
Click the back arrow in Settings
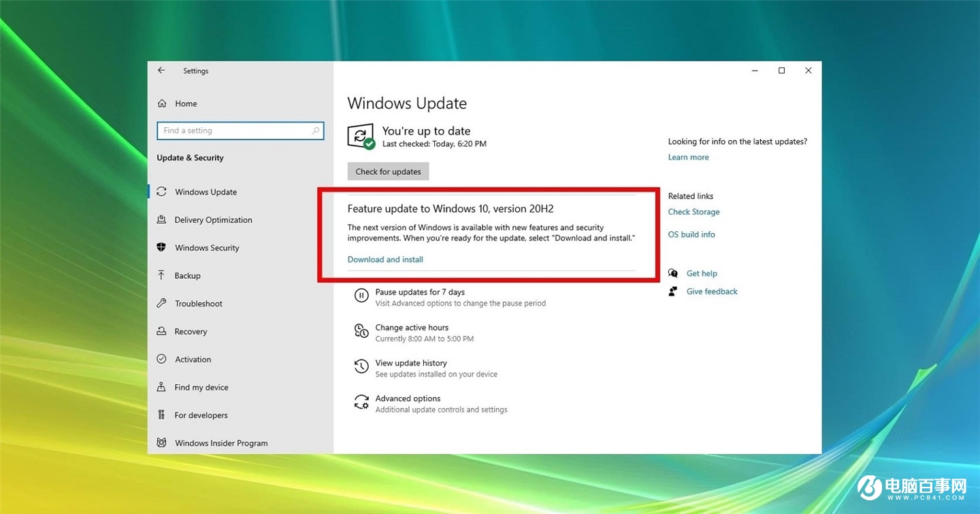coord(161,70)
